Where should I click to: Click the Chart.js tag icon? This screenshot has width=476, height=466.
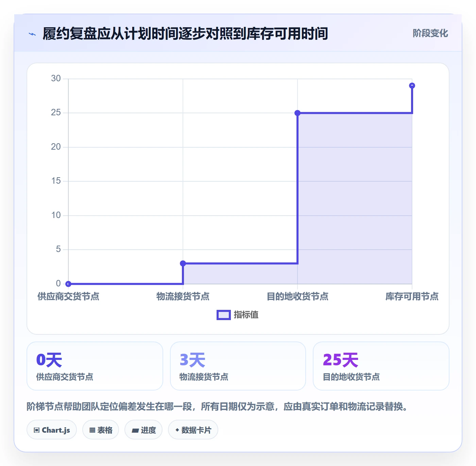(37, 430)
